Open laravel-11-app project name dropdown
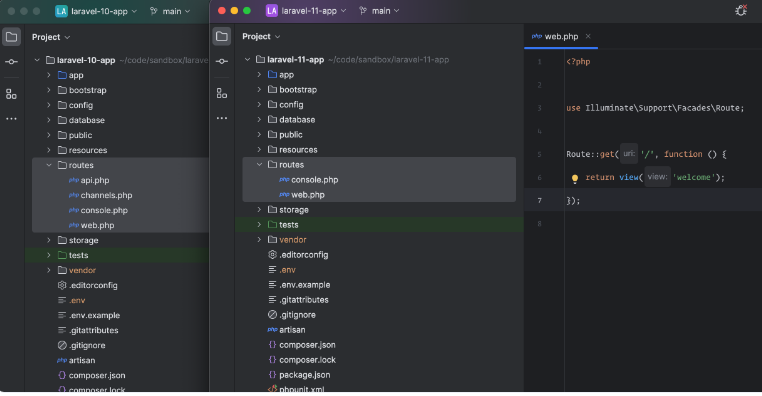The width and height of the screenshot is (762, 396). click(313, 11)
